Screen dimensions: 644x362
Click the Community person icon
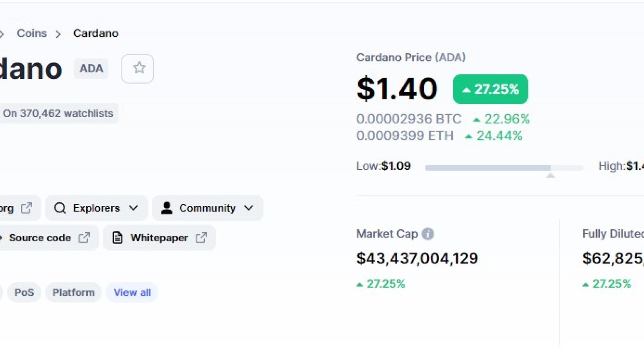coord(167,208)
